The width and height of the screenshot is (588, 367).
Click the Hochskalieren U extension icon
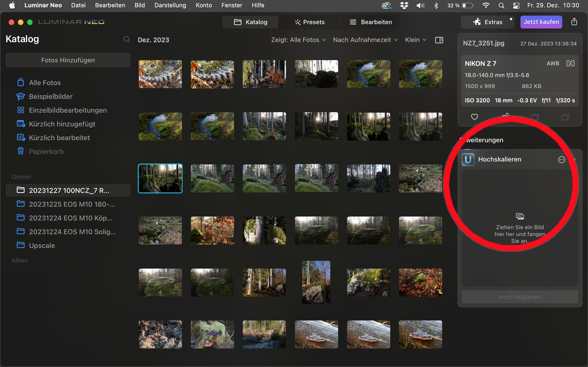click(468, 160)
